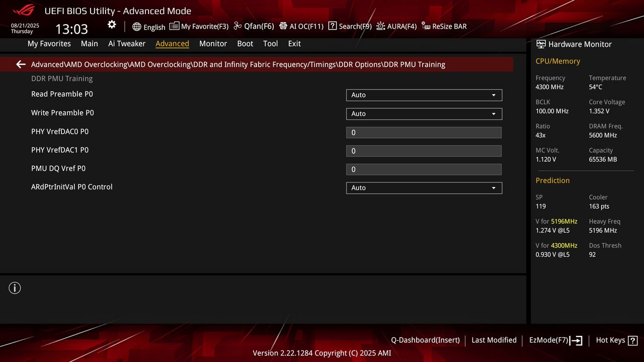Open the Qfan fan control utility
Screen dimensions: 644x362
257,26
